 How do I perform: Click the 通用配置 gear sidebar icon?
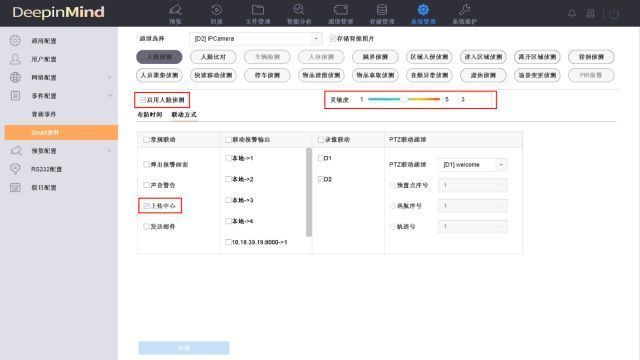coord(15,40)
